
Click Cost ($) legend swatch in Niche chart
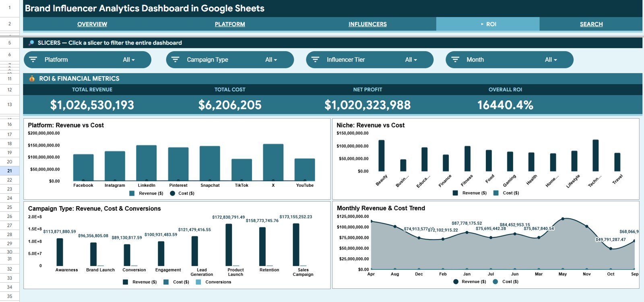pyautogui.click(x=496, y=193)
